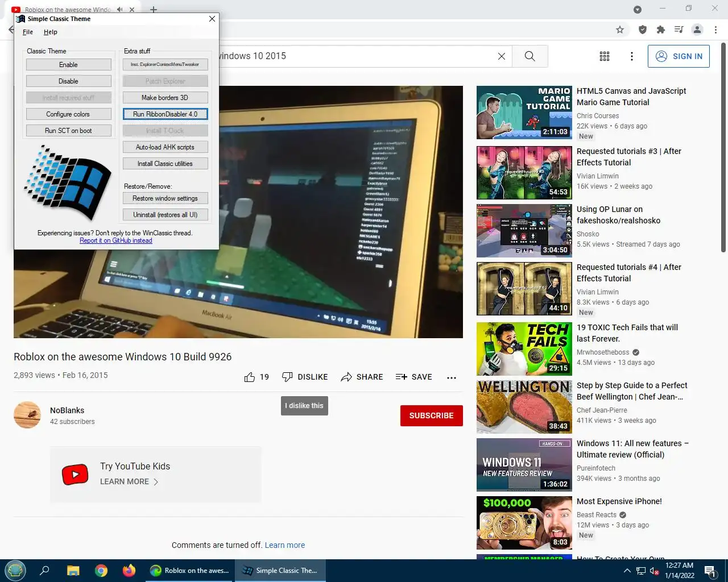Click Inst. ExplorerContextMenuTweaker button

165,65
